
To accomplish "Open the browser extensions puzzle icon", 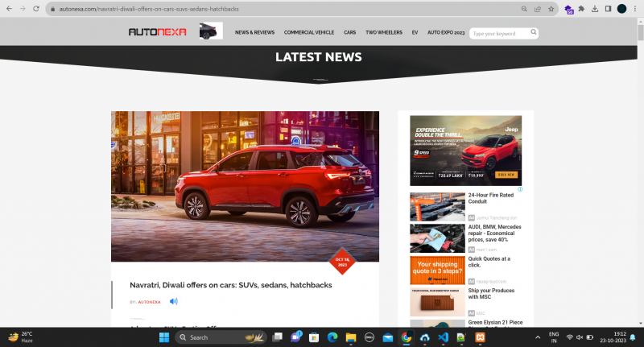I will point(581,9).
